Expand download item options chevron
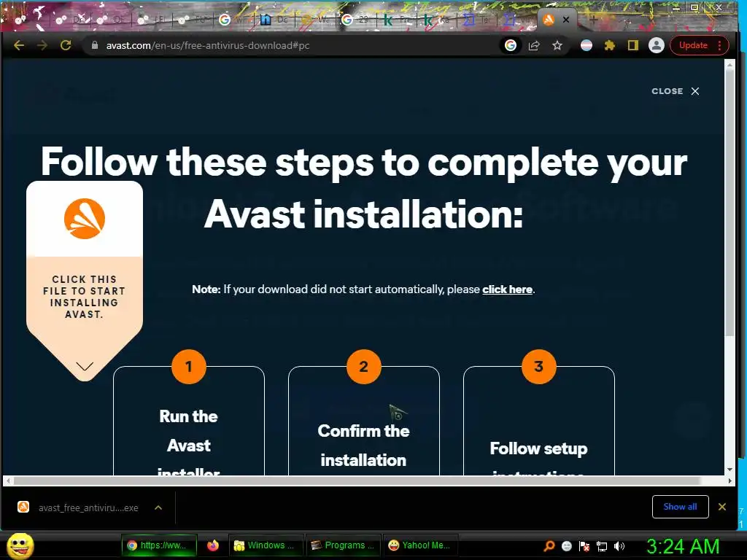 click(158, 507)
